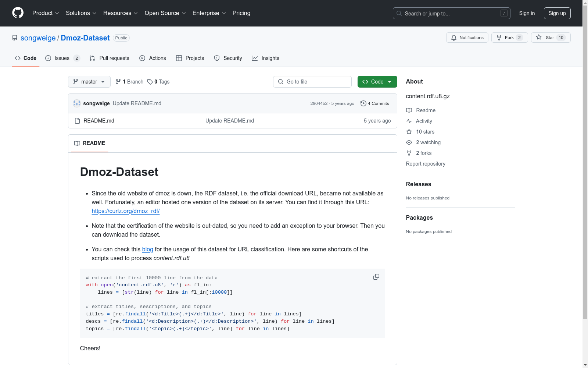This screenshot has height=368, width=588.
Task: Focus the Search or jump to field
Action: point(452,13)
